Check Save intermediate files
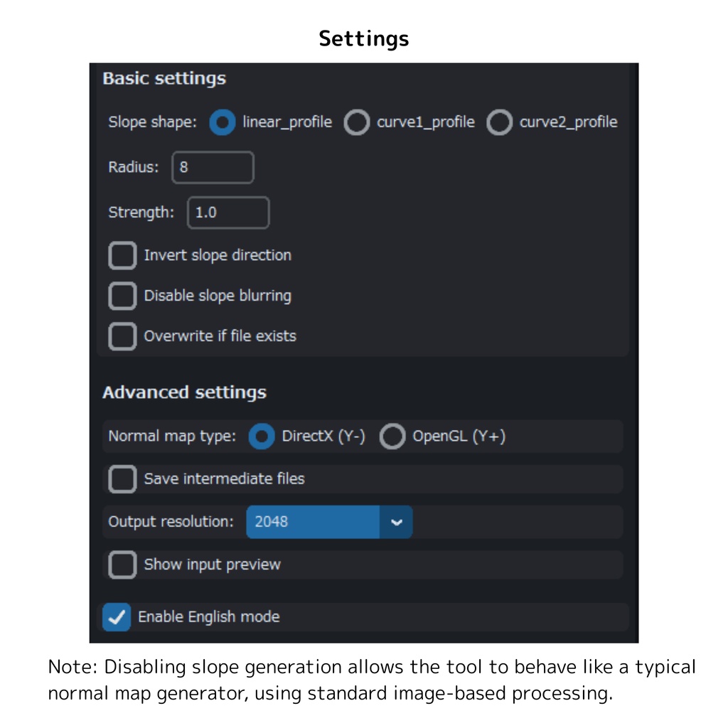728x728 pixels. tap(122, 479)
